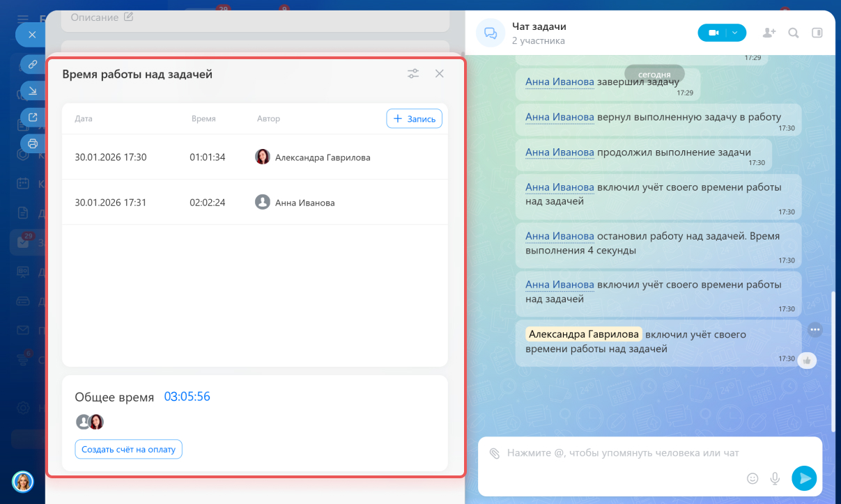The image size is (841, 504).
Task: Add a participant to the task chat
Action: pos(769,33)
